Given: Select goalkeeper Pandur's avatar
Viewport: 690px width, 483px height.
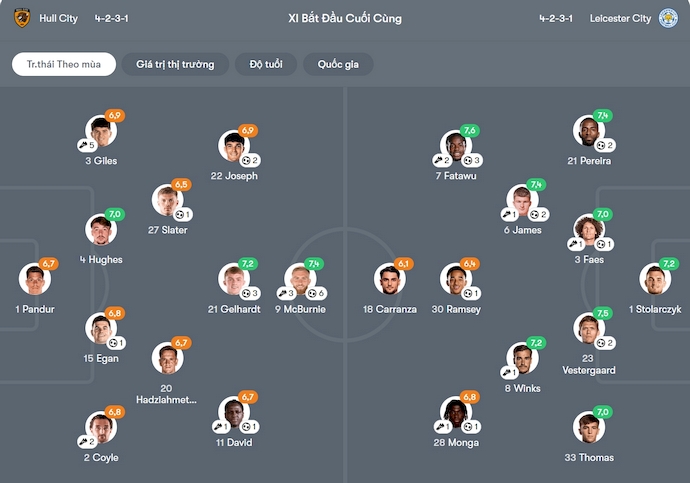Looking at the screenshot, I should (x=33, y=280).
